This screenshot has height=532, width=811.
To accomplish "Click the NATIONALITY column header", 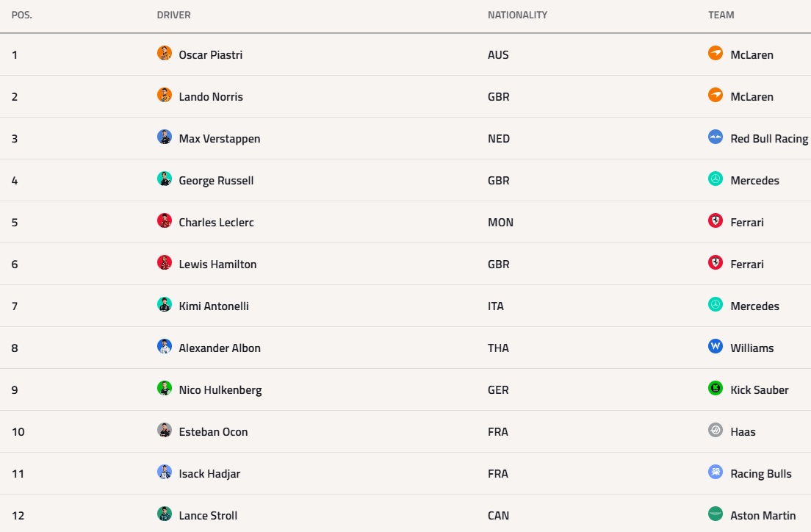I will coord(517,15).
